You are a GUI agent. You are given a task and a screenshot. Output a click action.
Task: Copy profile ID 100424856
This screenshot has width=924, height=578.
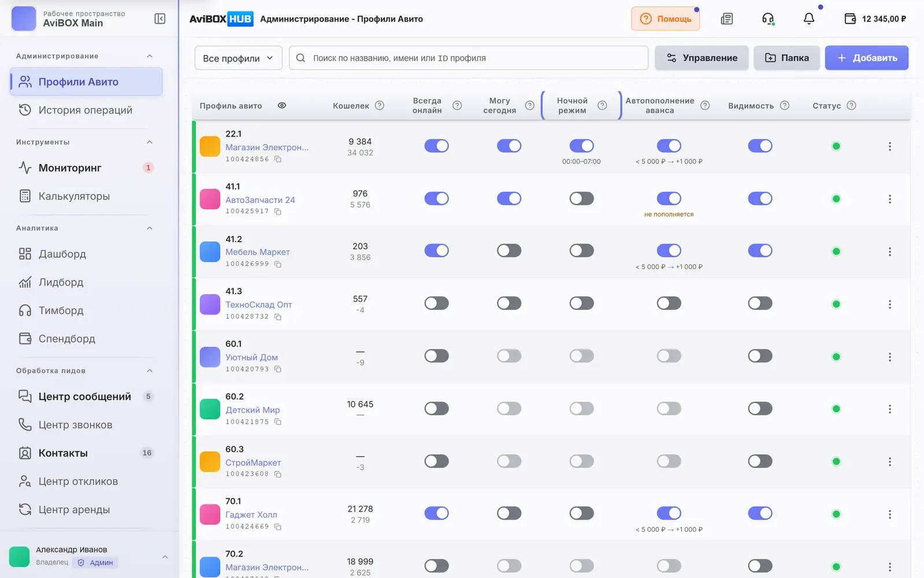[278, 159]
